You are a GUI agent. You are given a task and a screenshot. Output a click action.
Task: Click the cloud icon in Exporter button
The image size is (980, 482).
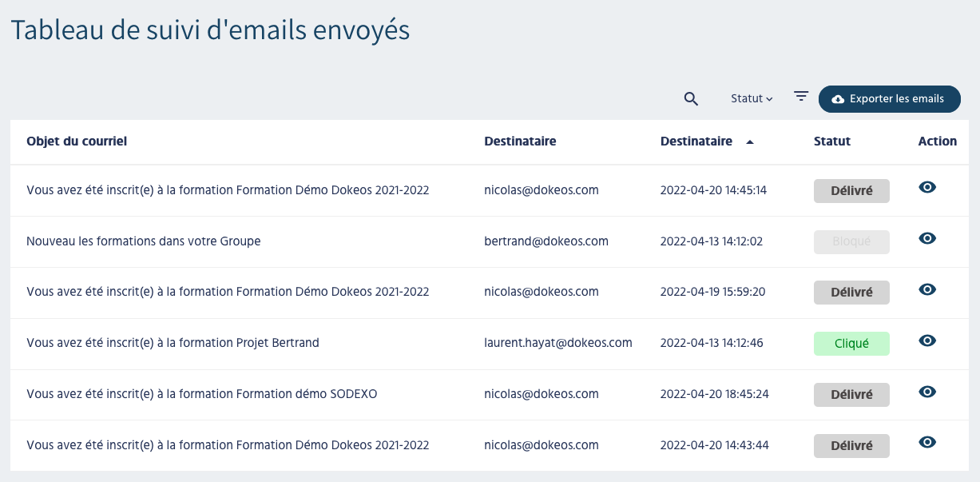click(x=838, y=99)
